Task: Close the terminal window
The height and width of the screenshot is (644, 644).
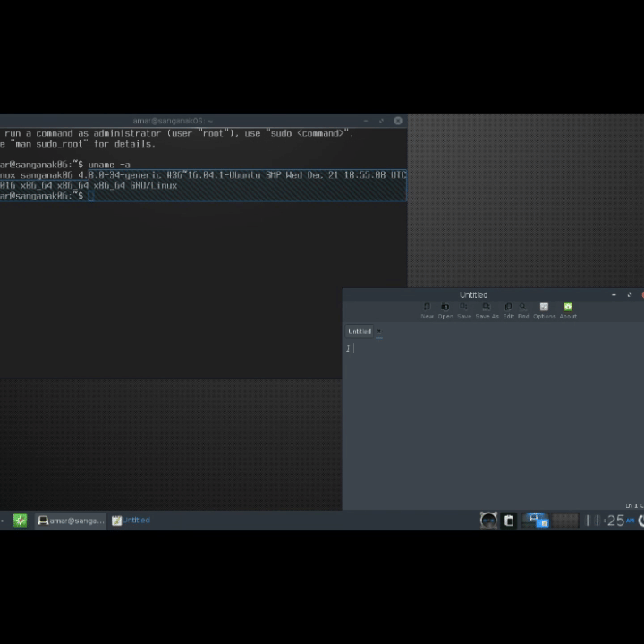Action: [x=398, y=121]
